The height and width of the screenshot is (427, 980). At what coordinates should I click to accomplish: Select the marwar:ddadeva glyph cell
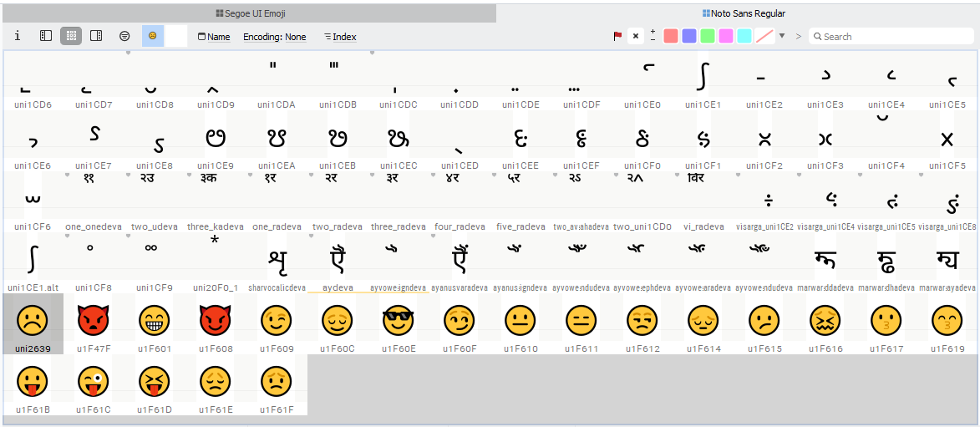[x=826, y=262]
